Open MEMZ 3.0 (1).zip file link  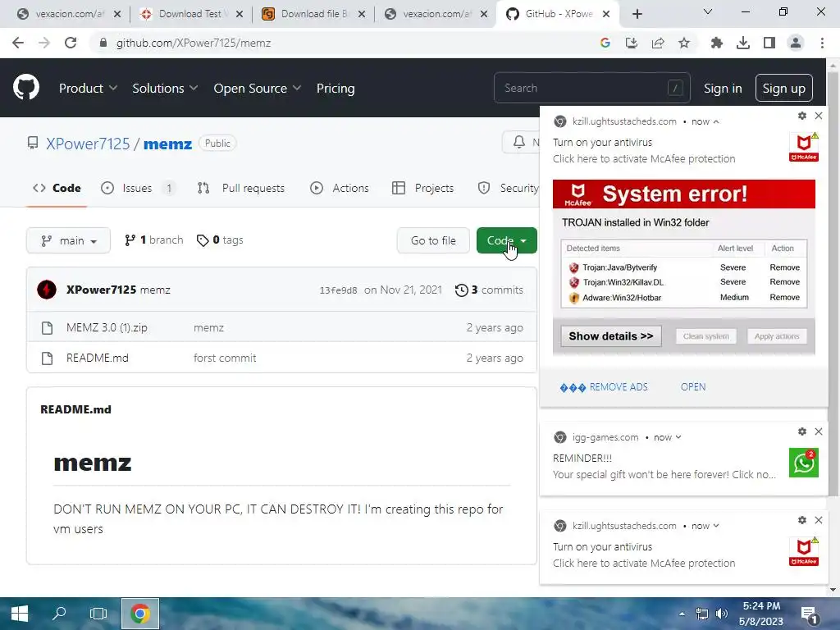(x=107, y=328)
